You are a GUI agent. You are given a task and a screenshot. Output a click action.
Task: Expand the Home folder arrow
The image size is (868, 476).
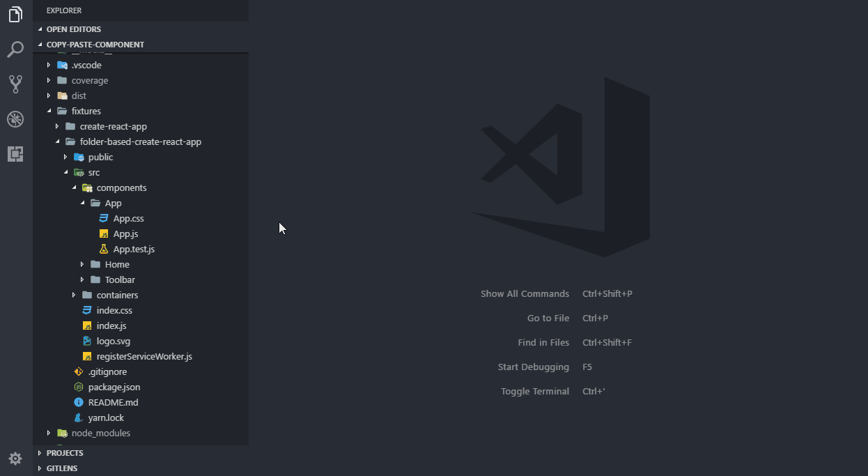[x=82, y=264]
